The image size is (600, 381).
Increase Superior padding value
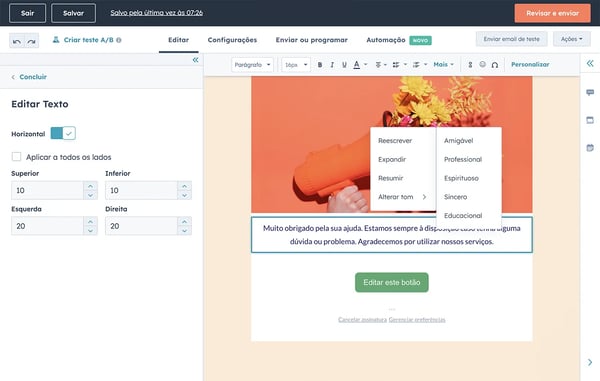(90, 186)
